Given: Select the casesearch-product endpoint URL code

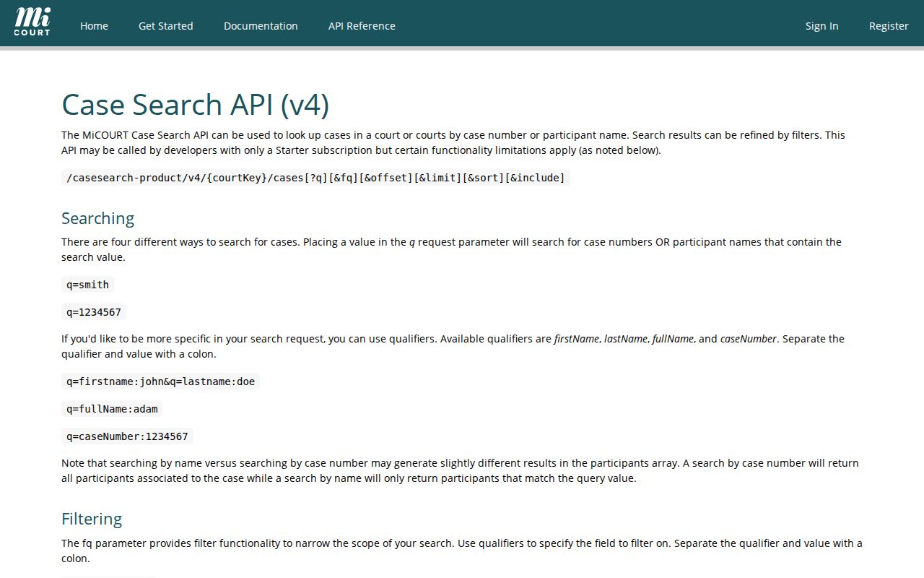Looking at the screenshot, I should [315, 178].
